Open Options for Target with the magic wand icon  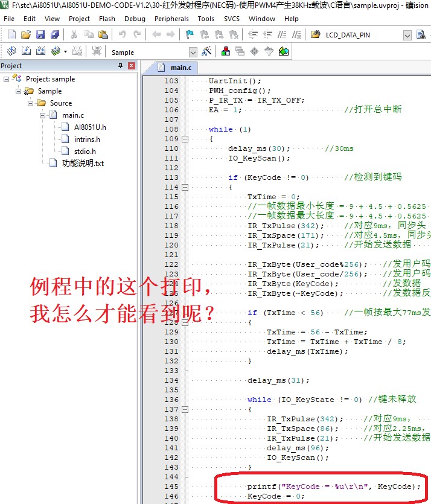click(x=206, y=51)
